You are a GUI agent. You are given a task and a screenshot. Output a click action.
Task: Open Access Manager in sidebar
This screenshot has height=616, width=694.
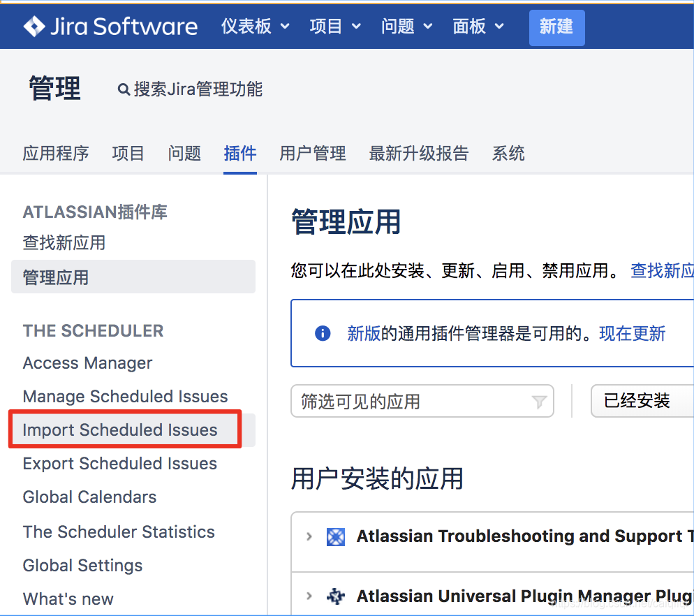tap(88, 362)
